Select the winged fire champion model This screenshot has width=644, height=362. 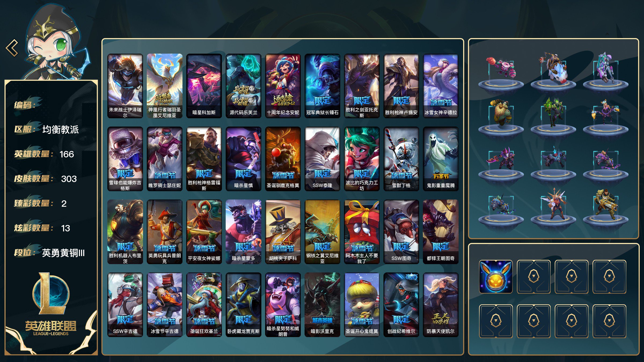coord(554,204)
